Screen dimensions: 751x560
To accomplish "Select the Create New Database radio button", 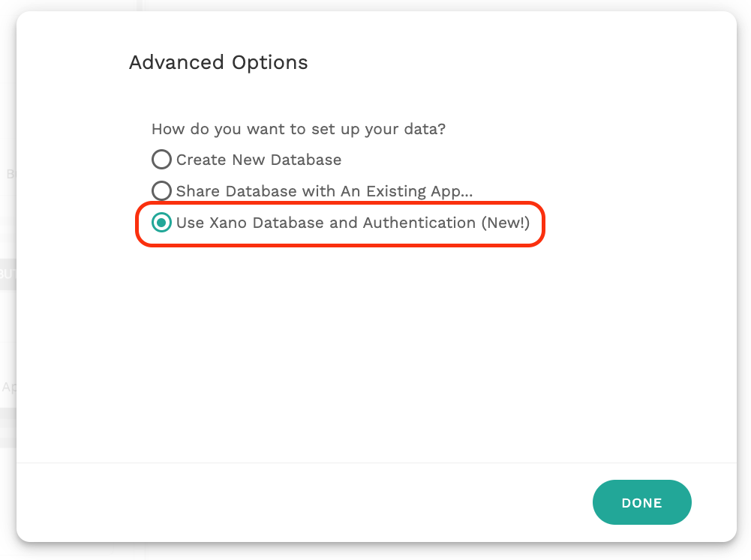I will [161, 160].
